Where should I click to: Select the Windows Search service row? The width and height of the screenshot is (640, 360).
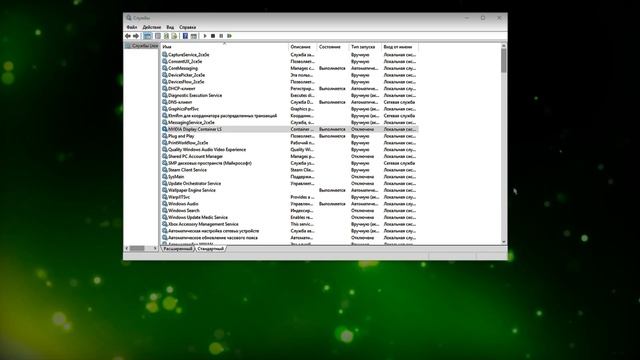(x=290, y=210)
